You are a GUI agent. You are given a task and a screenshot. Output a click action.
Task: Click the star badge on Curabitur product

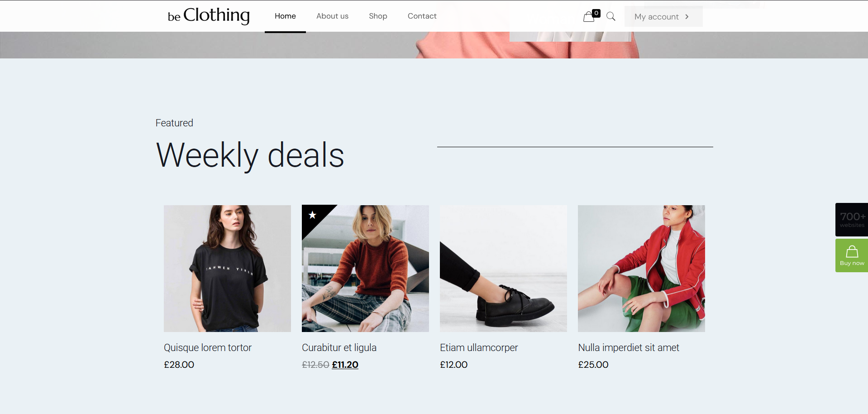[312, 215]
